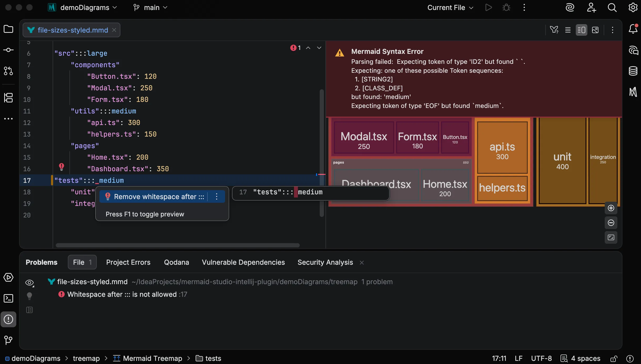The image size is (641, 364).
Task: Open the Structure tool window
Action: point(8,98)
